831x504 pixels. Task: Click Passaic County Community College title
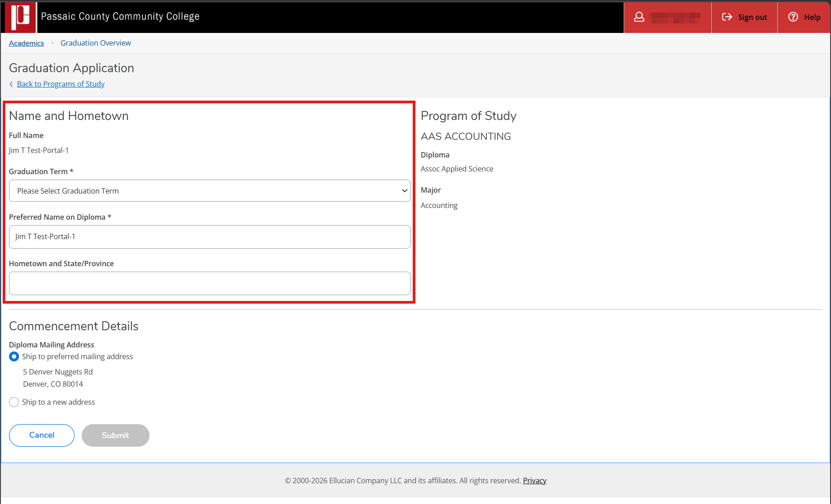coord(120,17)
